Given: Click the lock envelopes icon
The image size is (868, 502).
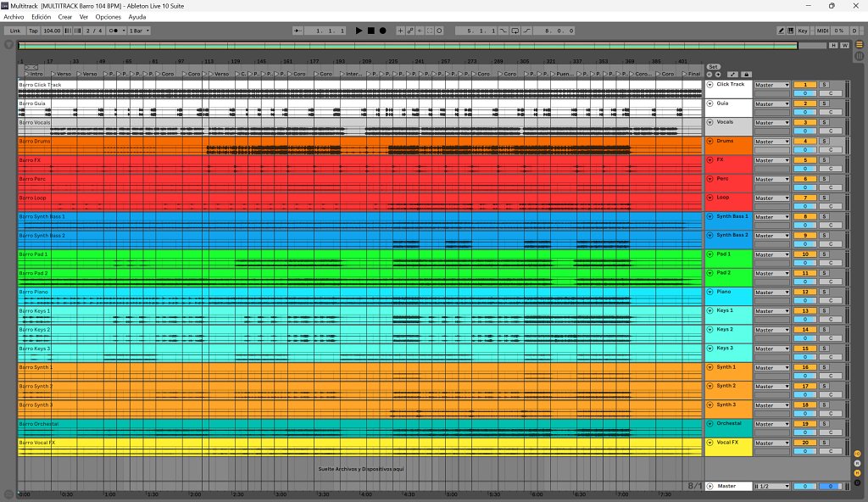Looking at the screenshot, I should point(746,75).
